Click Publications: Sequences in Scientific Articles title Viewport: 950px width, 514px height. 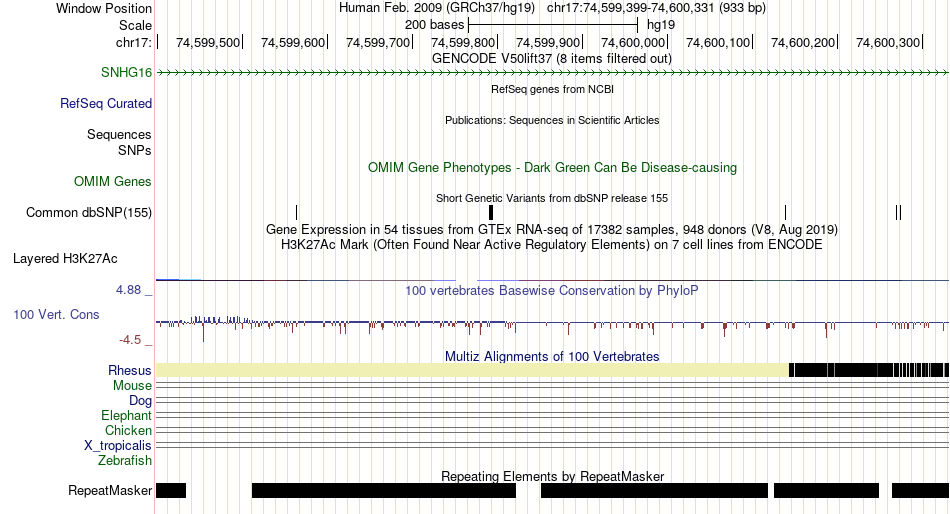tap(552, 120)
